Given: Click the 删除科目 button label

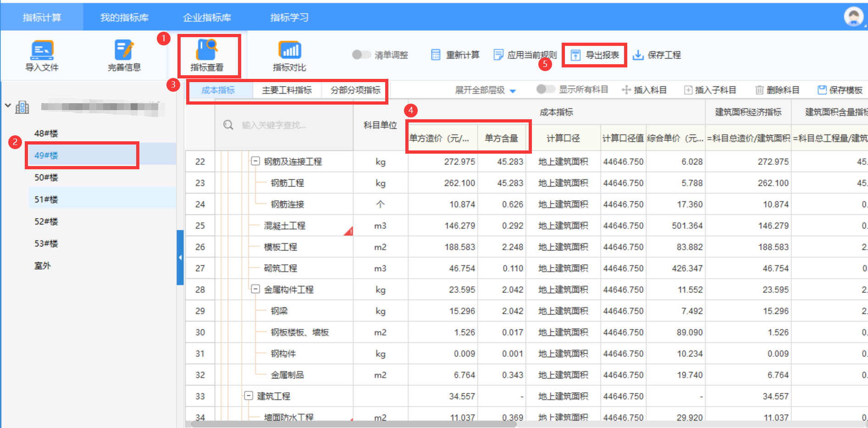Looking at the screenshot, I should (x=783, y=90).
